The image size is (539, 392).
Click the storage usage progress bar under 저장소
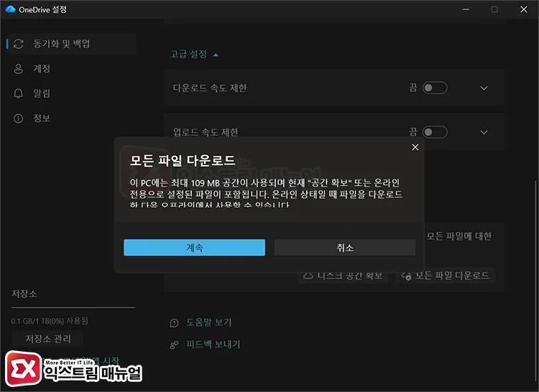point(73,307)
